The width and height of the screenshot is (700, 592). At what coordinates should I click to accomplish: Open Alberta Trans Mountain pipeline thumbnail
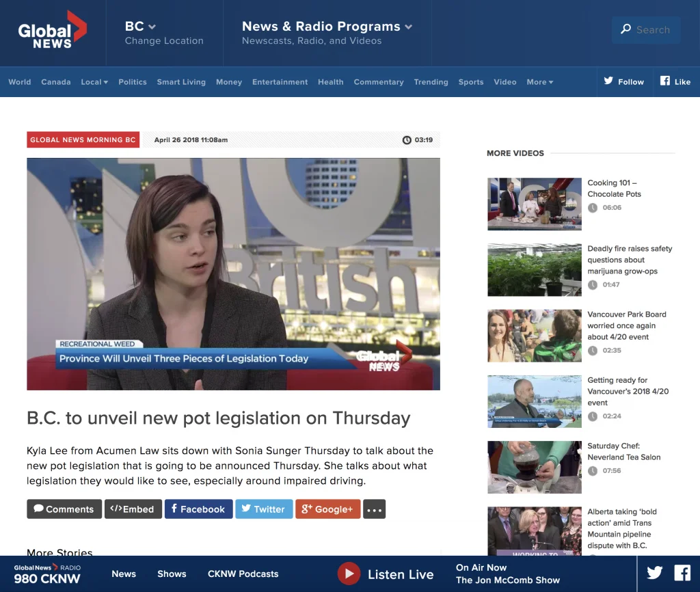coord(535,531)
